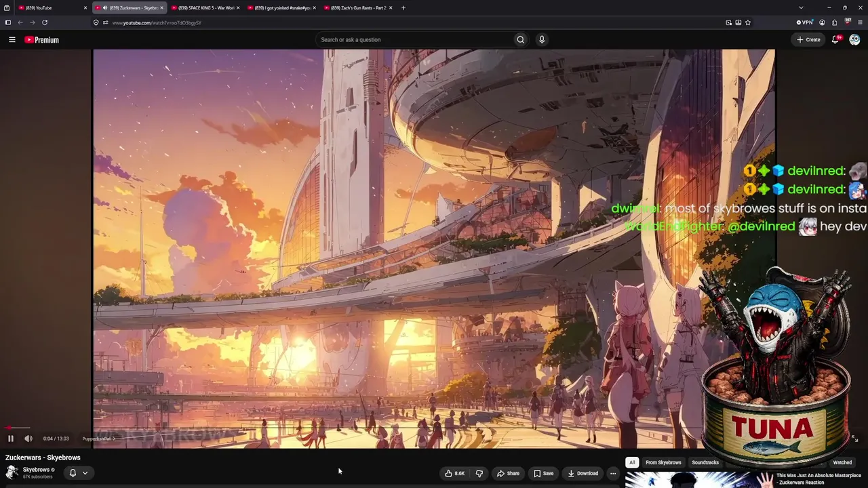This screenshot has height=488, width=868.
Task: Pause the video
Action: coord(10,439)
